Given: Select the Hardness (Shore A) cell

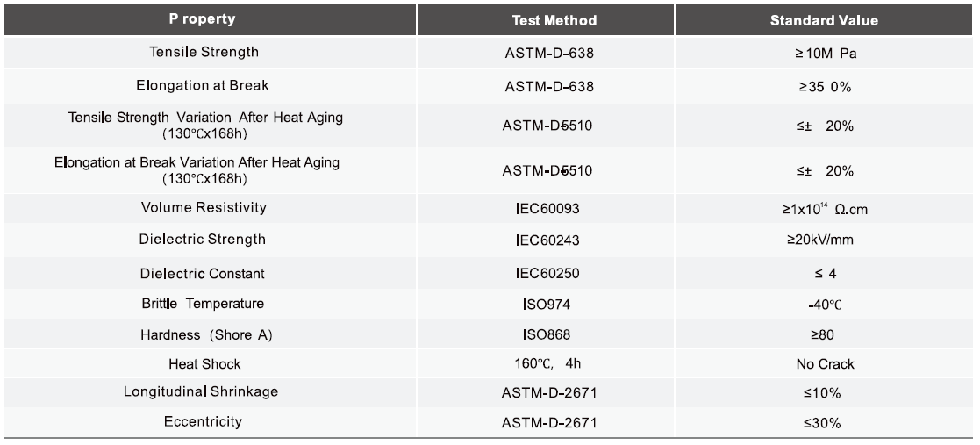Looking at the screenshot, I should (204, 335).
